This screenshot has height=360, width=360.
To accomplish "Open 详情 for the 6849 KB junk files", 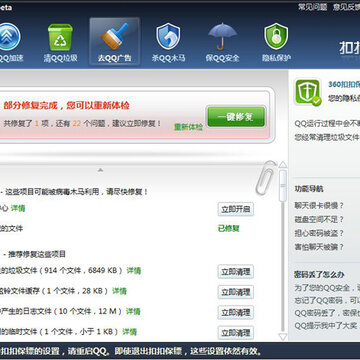I will pyautogui.click(x=134, y=270).
